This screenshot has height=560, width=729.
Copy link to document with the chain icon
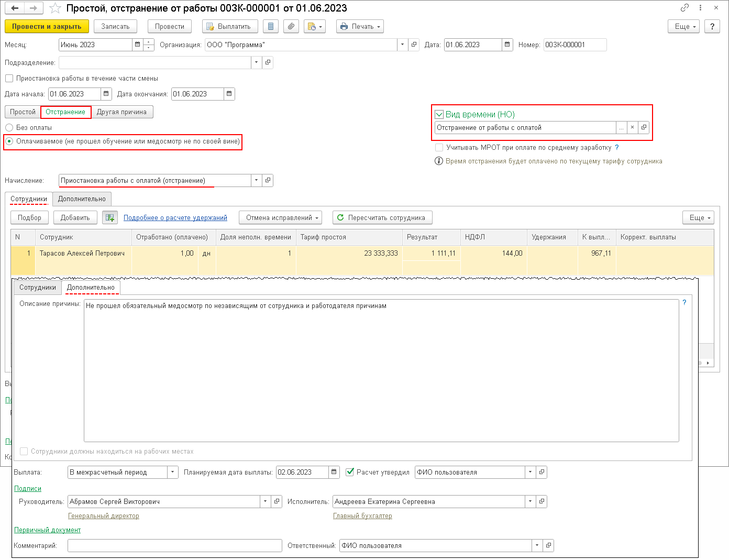(684, 8)
